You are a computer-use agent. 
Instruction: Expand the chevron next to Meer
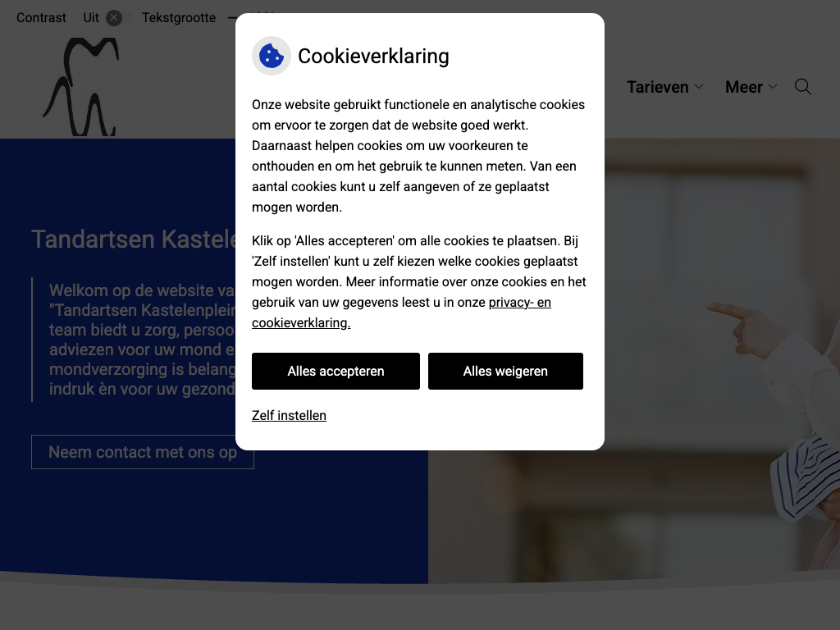773,86
